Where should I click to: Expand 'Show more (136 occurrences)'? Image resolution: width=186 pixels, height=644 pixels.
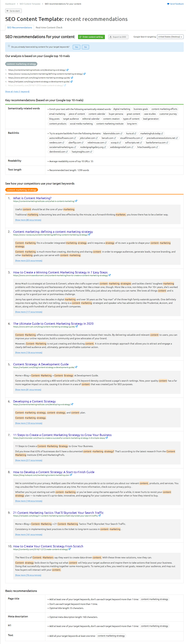[x=29, y=353]
